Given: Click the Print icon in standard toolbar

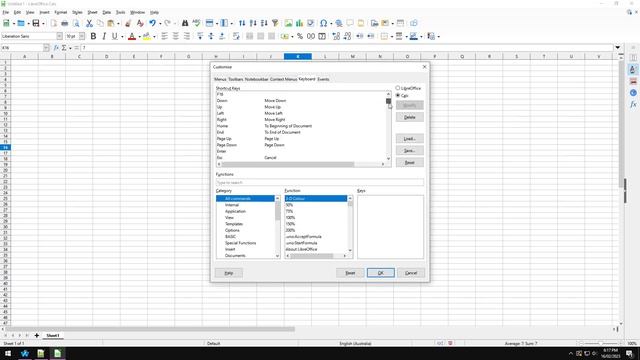Looking at the screenshot, I should pos(64,23).
